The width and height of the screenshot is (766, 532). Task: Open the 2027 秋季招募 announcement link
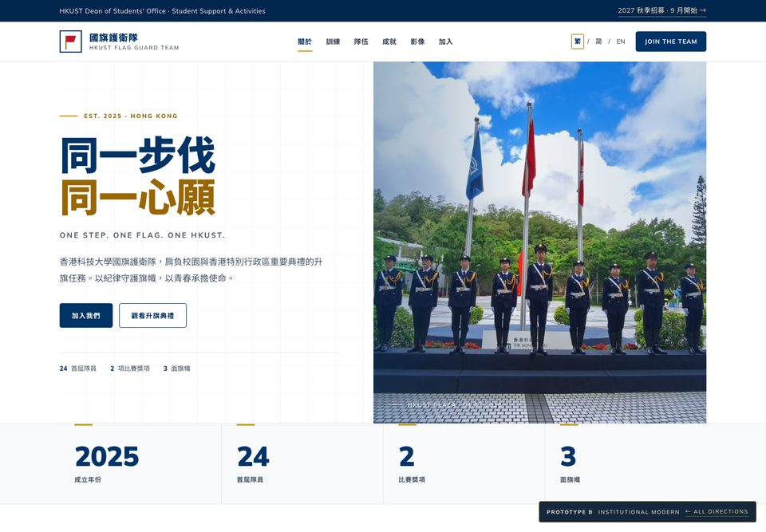tap(662, 10)
